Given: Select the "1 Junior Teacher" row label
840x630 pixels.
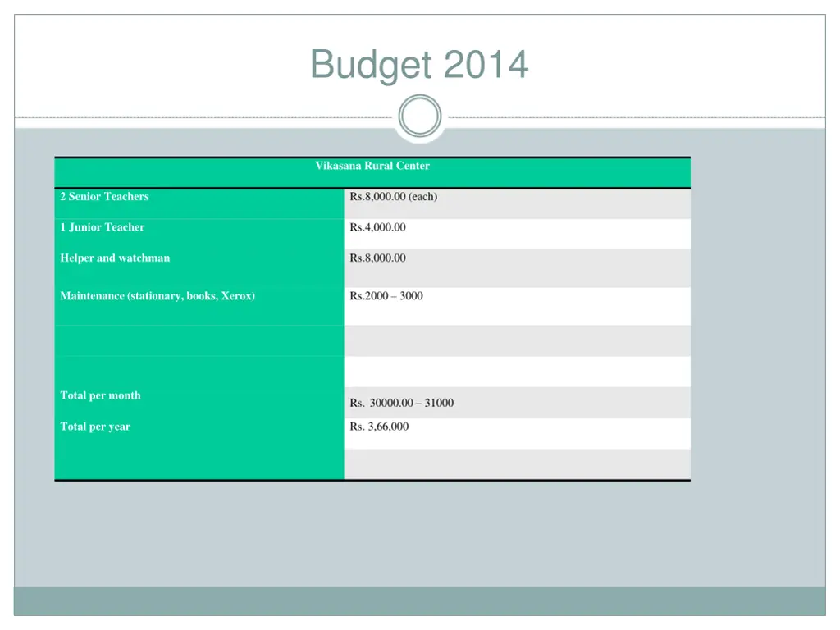Looking at the screenshot, I should 102,227.
